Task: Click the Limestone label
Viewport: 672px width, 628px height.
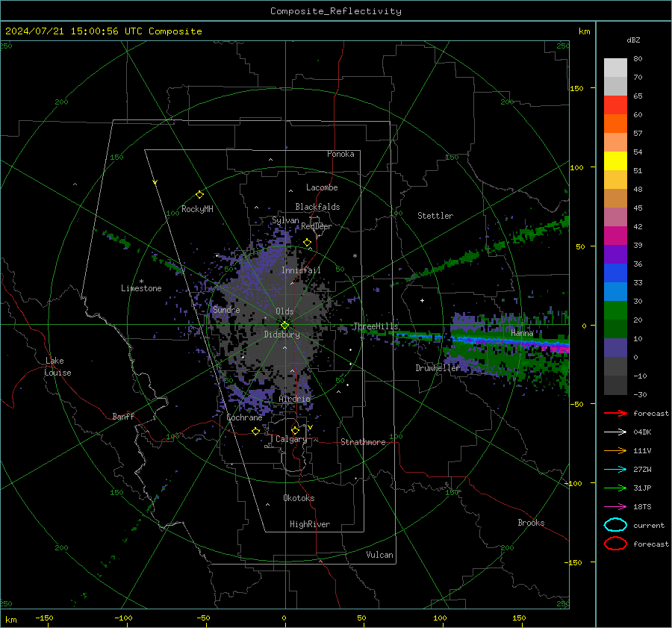Action: (141, 288)
